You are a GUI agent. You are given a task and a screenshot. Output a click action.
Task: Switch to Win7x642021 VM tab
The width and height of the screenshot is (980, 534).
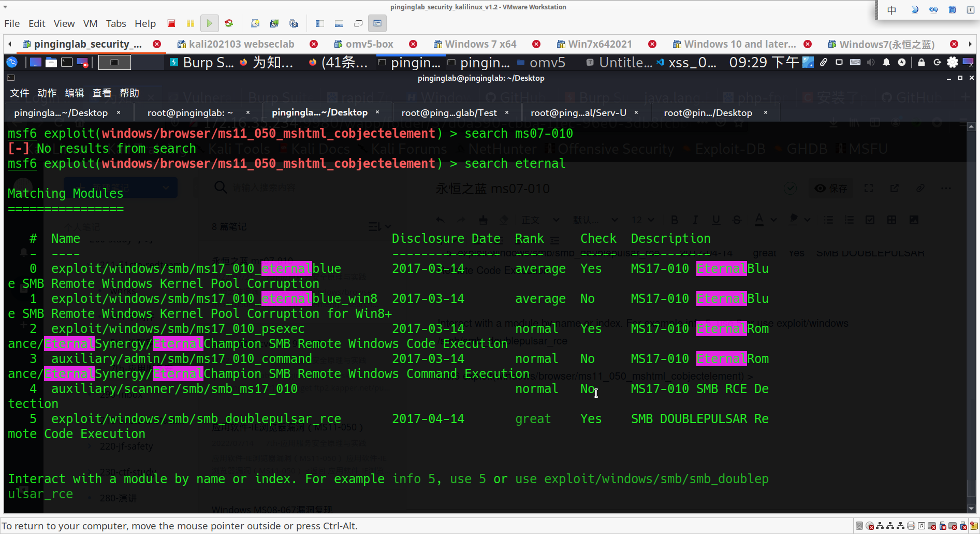click(594, 44)
